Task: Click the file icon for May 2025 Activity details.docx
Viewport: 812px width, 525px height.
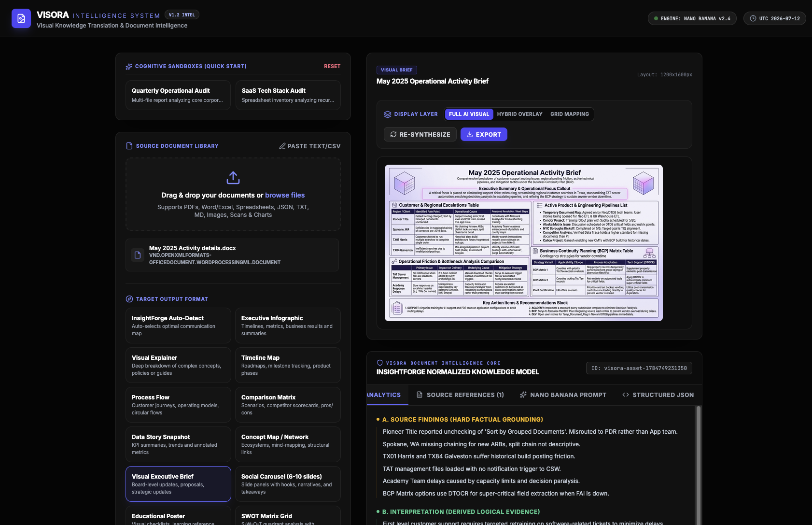Action: click(x=138, y=255)
